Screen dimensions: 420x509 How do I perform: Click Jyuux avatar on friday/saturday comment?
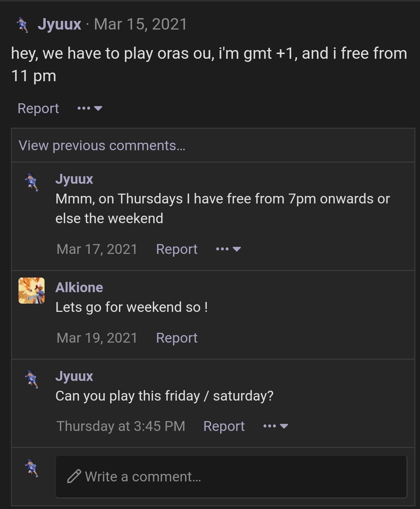tap(32, 379)
